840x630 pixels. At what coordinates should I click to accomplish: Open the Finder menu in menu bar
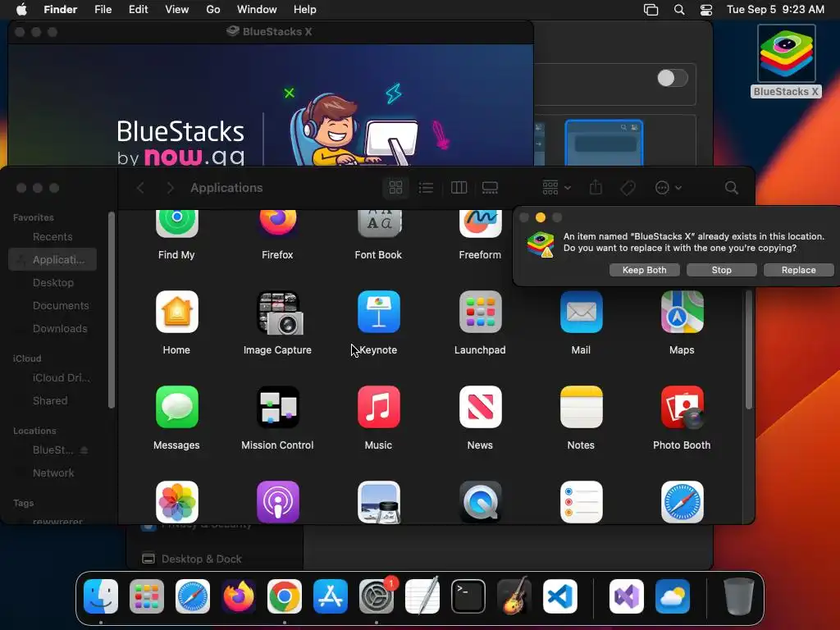[60, 10]
